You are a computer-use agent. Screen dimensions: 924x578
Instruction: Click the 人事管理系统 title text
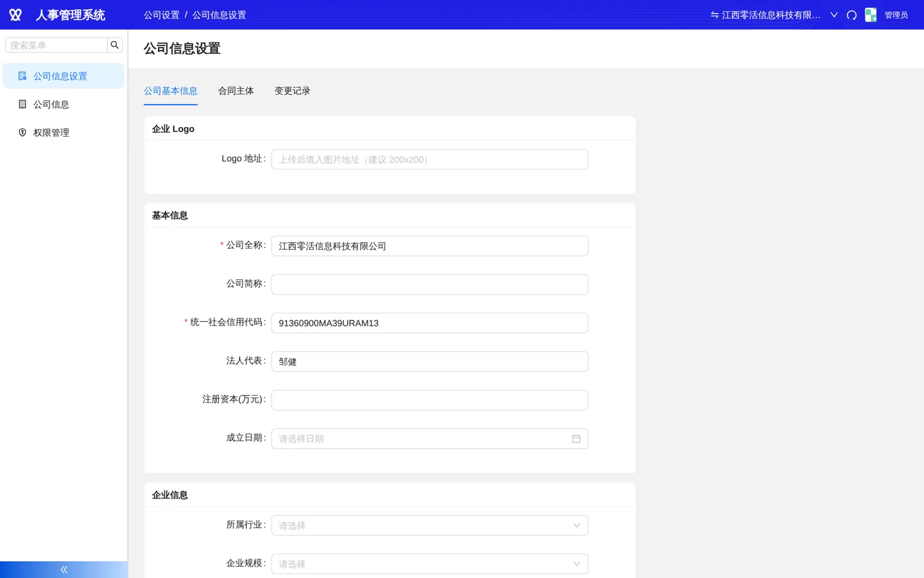point(71,15)
